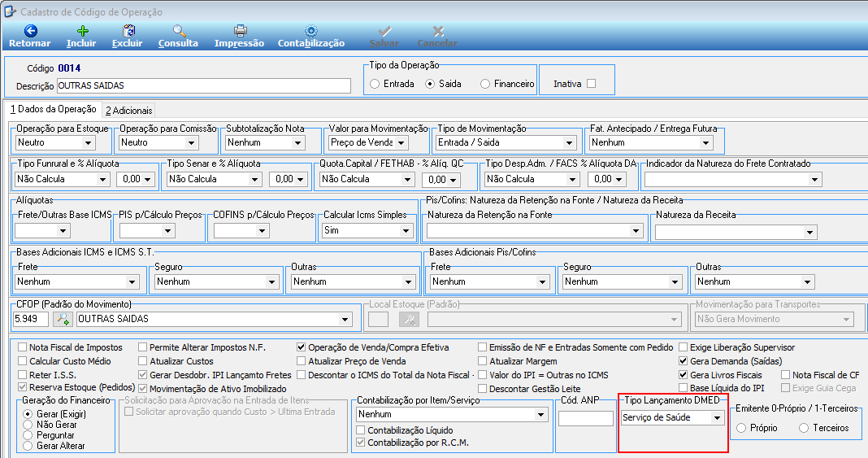Click the Excluir toolbar icon

point(128,31)
